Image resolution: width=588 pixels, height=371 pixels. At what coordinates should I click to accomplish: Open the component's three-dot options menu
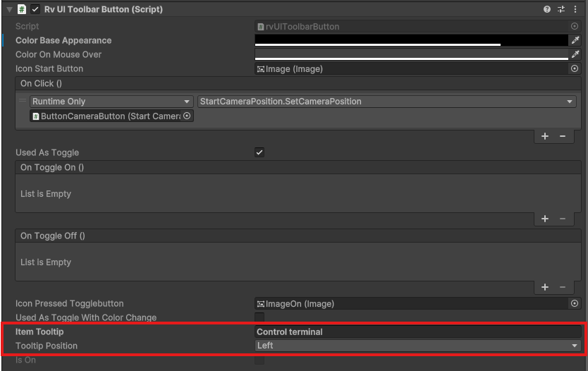click(x=576, y=10)
